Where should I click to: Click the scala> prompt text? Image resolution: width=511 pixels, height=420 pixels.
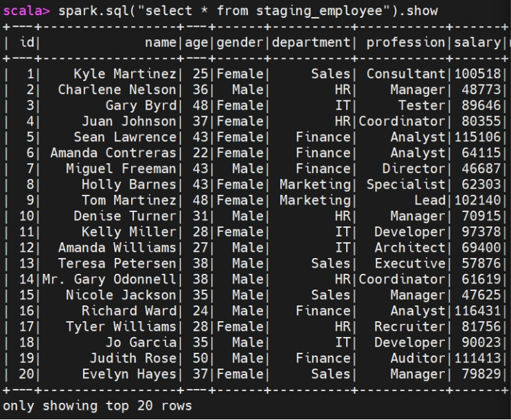(x=26, y=11)
